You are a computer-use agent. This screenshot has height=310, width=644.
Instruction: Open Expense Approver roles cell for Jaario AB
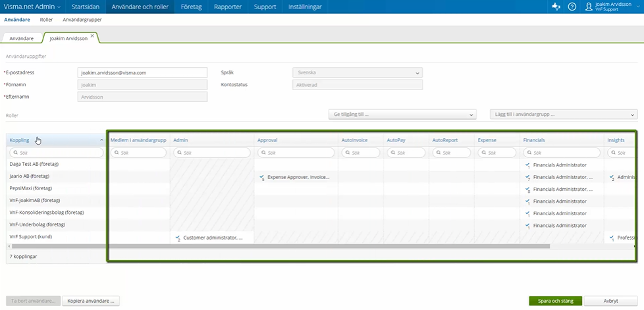pos(296,177)
